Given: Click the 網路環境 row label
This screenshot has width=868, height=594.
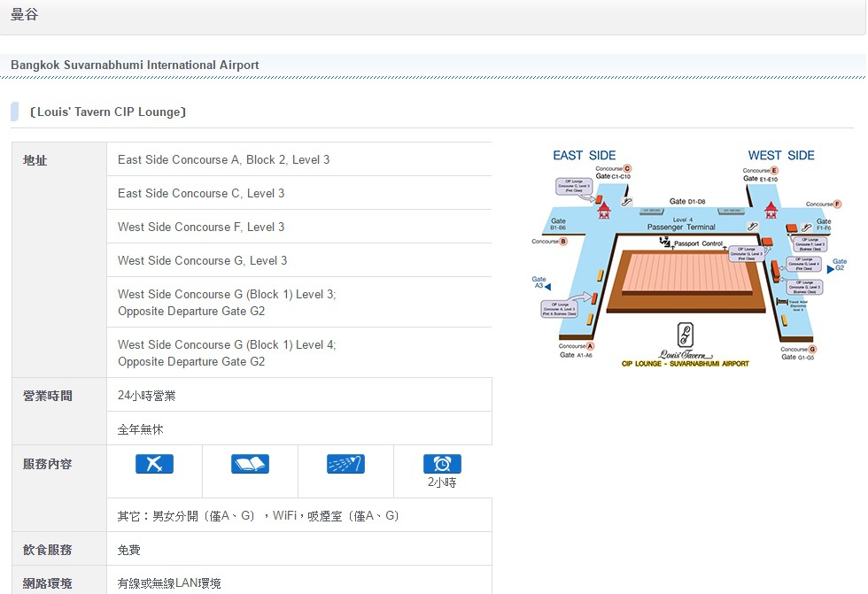Looking at the screenshot, I should (48, 583).
